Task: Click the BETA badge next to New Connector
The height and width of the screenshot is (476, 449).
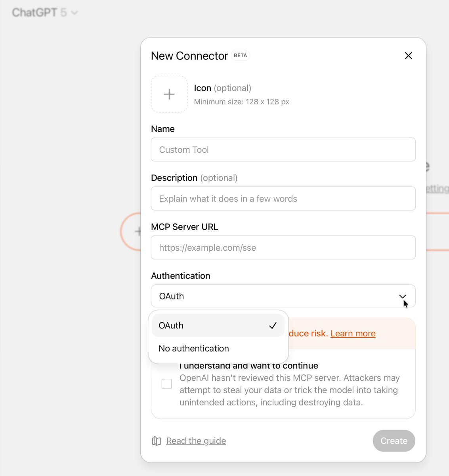Action: (x=240, y=56)
